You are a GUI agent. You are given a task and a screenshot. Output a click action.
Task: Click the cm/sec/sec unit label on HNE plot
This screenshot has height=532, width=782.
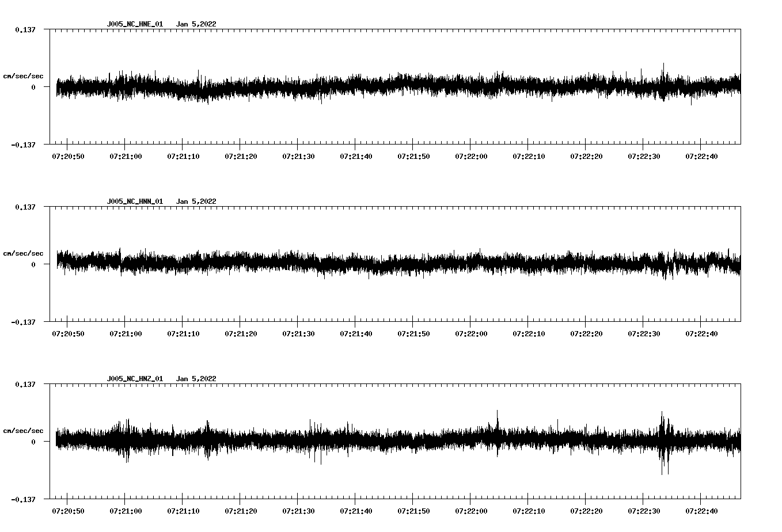point(23,76)
